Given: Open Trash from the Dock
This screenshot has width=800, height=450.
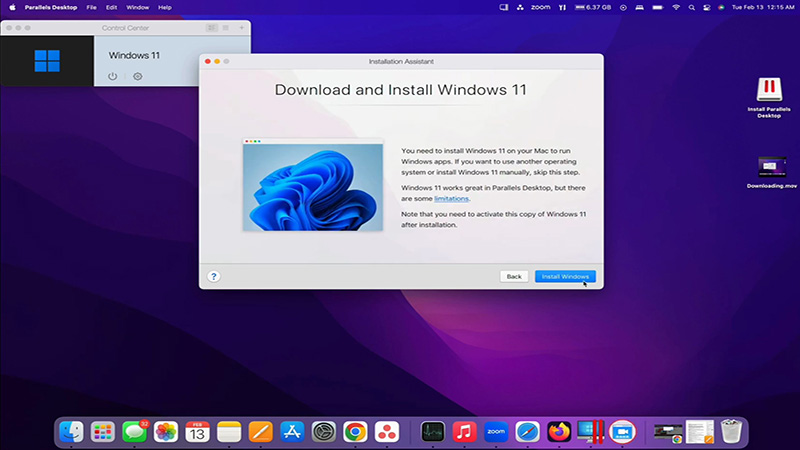Looking at the screenshot, I should point(732,432).
